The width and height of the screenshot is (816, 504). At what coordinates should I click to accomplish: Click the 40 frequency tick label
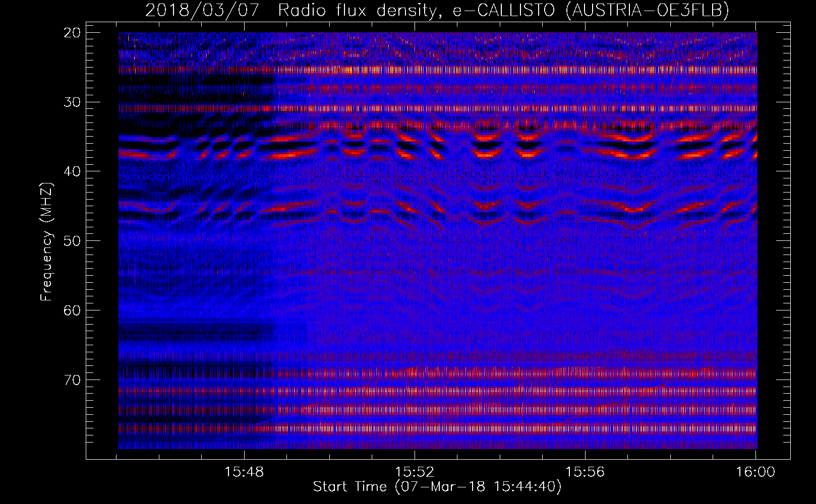tap(73, 171)
